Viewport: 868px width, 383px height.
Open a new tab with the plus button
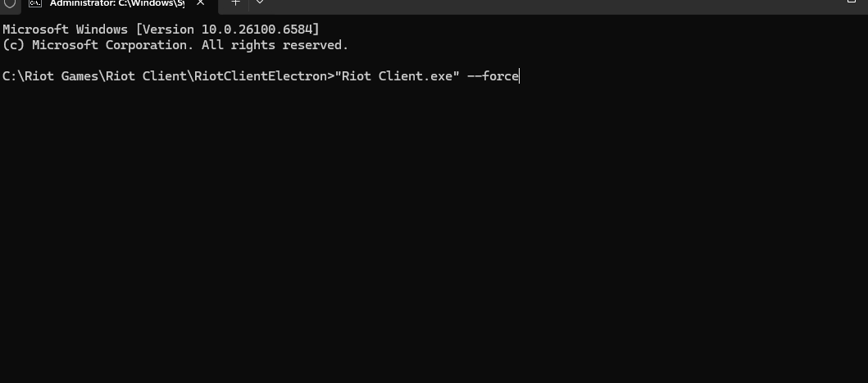pos(235,2)
